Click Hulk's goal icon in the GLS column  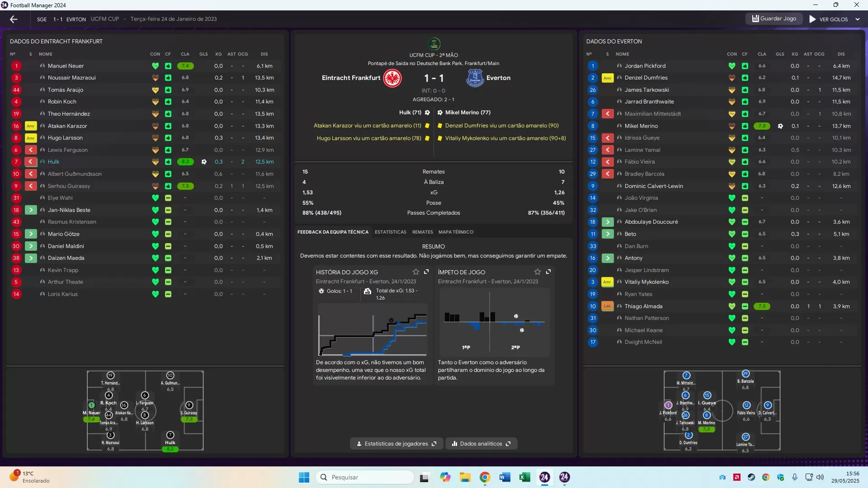point(204,162)
